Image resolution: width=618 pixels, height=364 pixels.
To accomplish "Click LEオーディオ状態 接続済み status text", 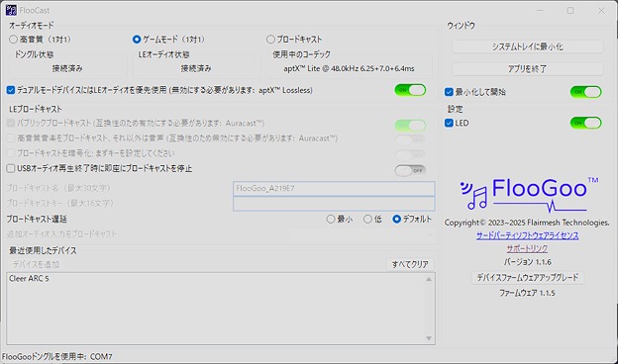I will pos(196,68).
